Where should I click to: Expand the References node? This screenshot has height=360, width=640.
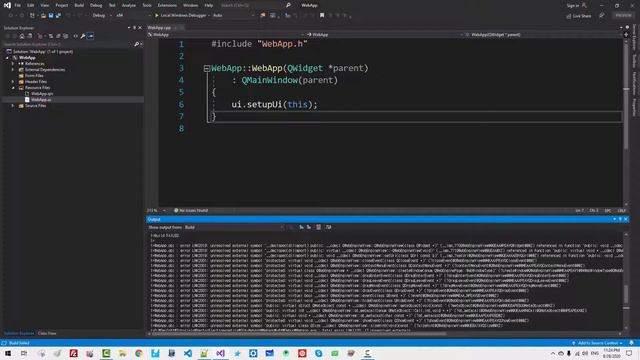point(13,64)
